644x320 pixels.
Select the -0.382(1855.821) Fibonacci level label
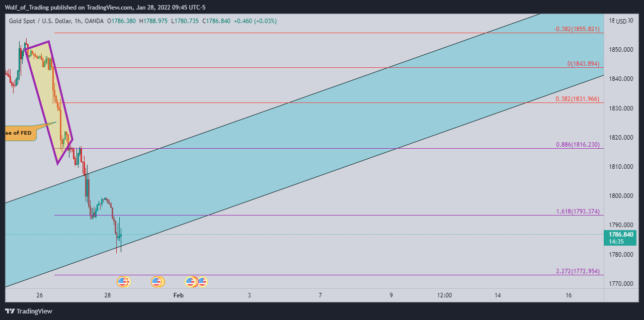point(577,29)
